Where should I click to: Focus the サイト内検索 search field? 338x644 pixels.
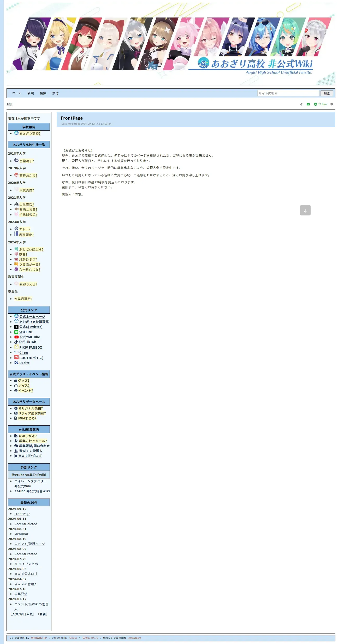coord(288,93)
